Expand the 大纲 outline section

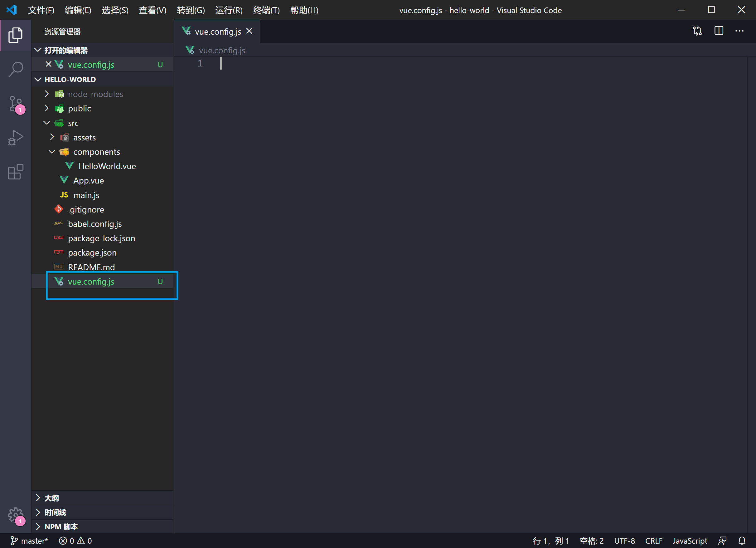[102, 498]
